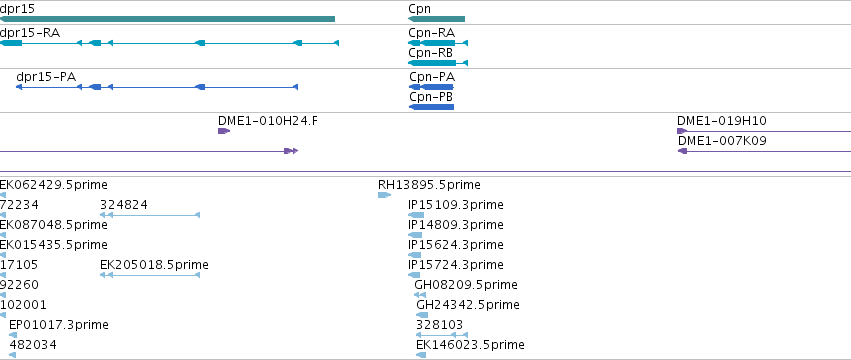Click the Cpn gene feature bar
The image size is (851, 360).
[436, 19]
